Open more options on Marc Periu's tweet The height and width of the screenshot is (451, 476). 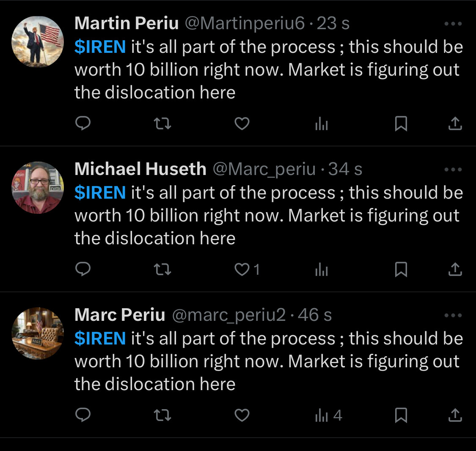453,315
